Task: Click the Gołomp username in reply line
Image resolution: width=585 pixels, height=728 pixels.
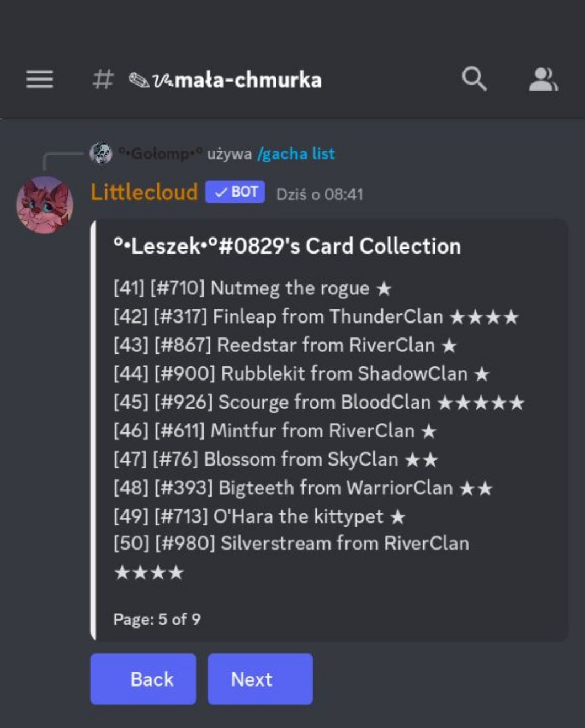Action: 161,154
